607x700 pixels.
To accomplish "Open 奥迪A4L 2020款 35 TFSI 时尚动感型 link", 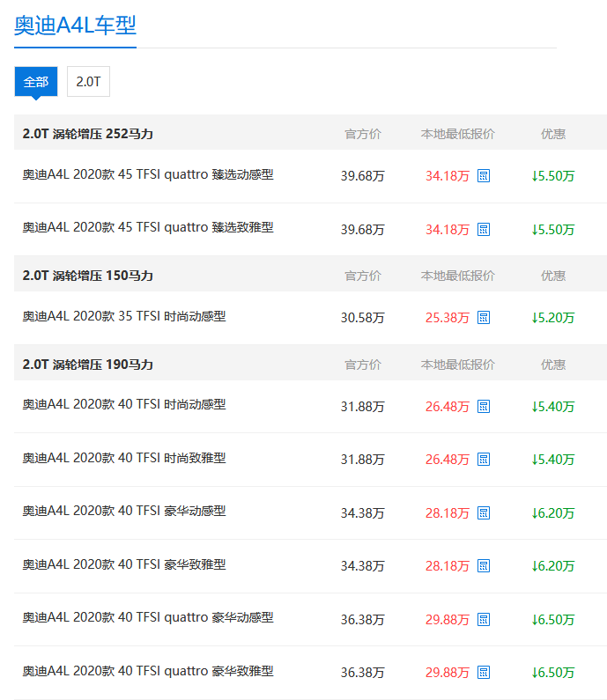I will coord(124,316).
